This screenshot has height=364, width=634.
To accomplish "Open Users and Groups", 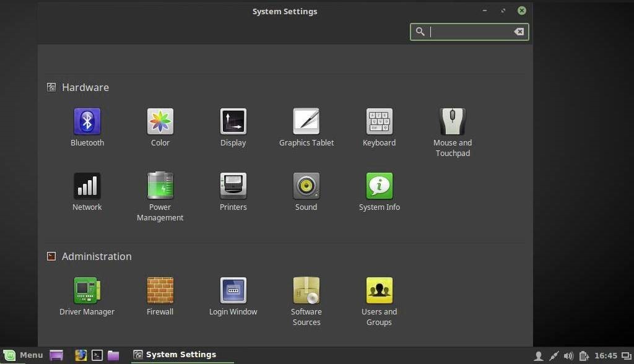I will point(379,301).
